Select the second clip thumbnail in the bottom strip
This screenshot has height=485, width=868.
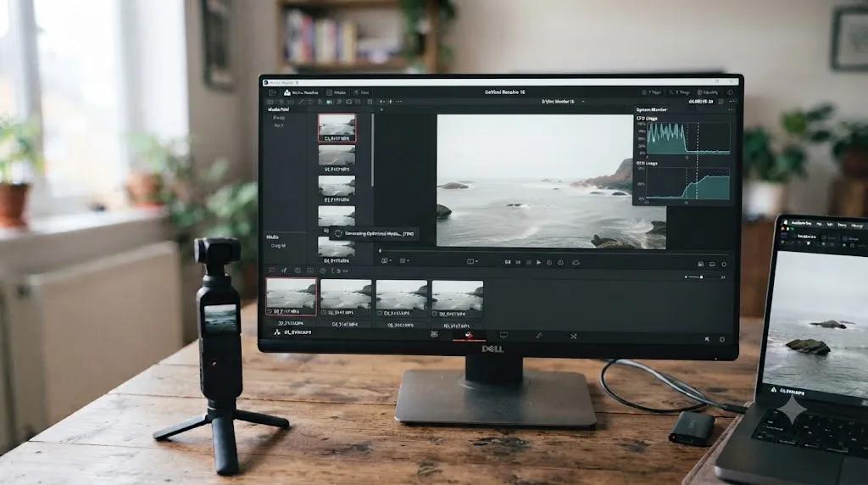346,298
